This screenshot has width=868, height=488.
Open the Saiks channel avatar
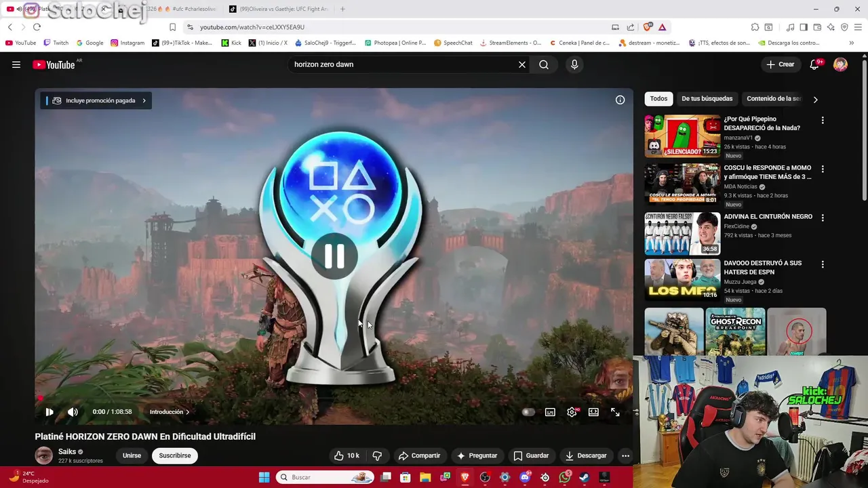(x=44, y=455)
